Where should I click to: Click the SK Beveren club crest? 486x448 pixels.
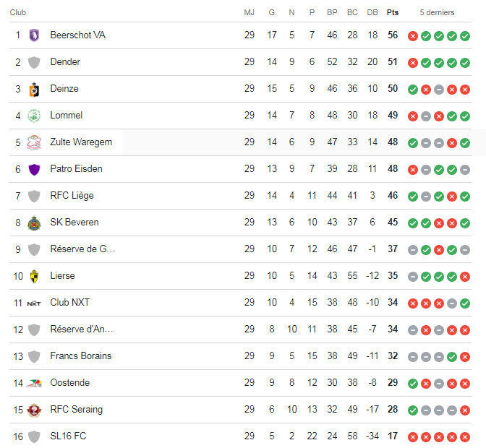[33, 223]
